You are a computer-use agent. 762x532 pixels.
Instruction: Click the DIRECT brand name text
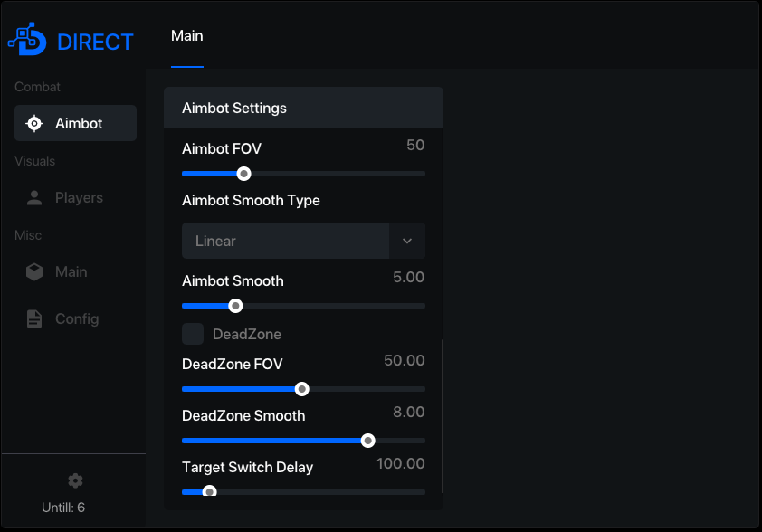tap(95, 43)
